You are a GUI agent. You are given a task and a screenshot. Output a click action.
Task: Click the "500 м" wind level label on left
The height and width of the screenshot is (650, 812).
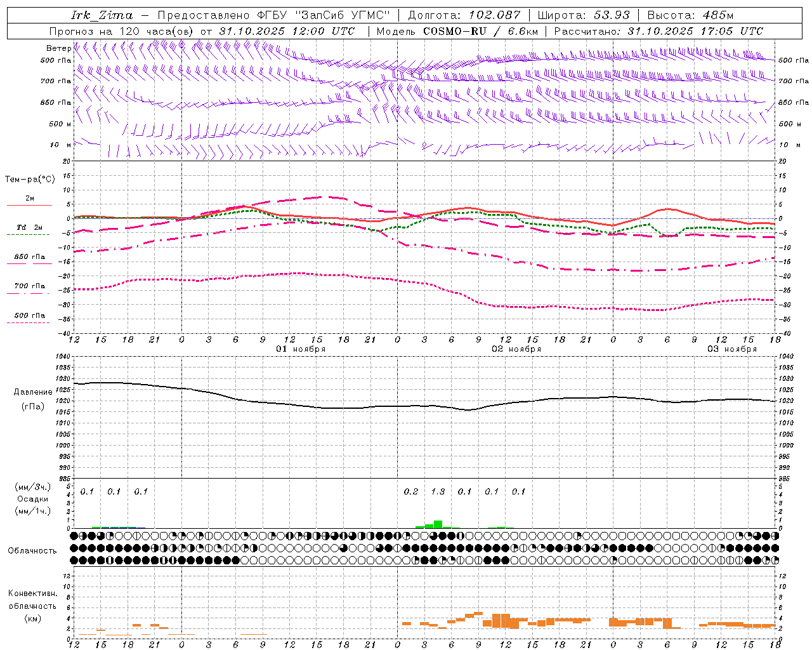click(x=60, y=124)
